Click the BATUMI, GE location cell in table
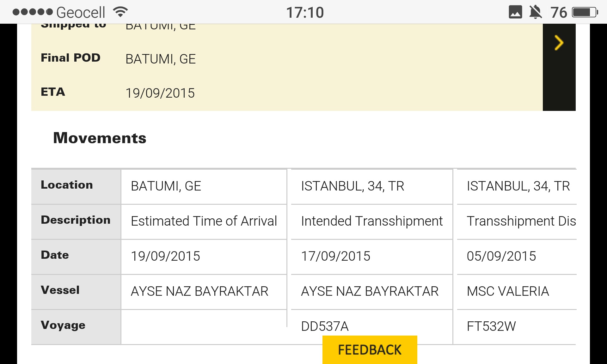Screen dimensions: 607x364 coord(166,186)
